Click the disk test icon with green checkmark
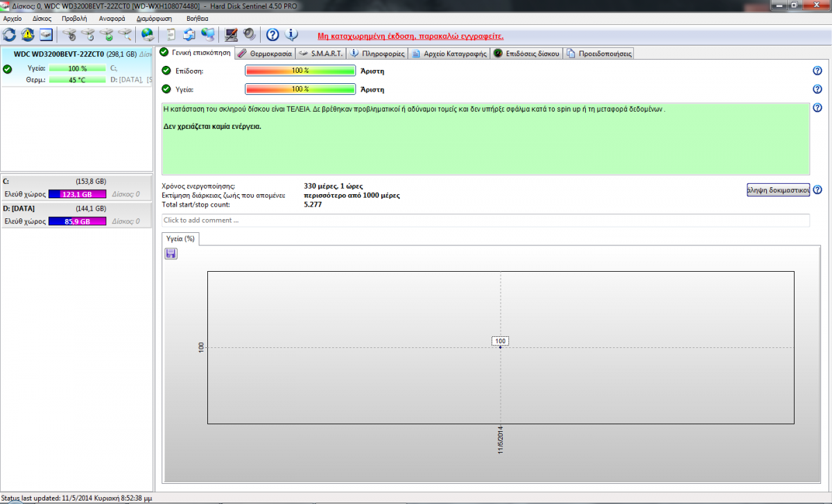The height and width of the screenshot is (504, 832). [106, 34]
